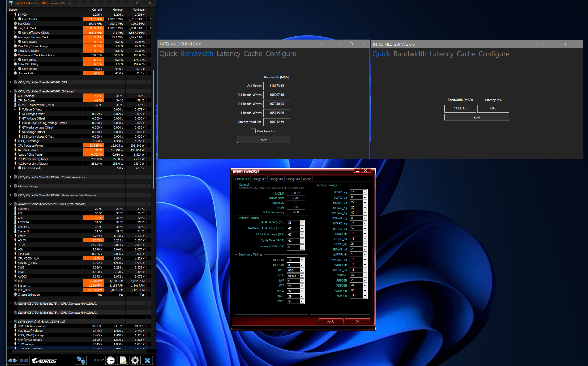Viewport: 588px width, 366px height.
Task: Select the 'CPU VCCIN_AUX' sensor row
Action: point(79,258)
